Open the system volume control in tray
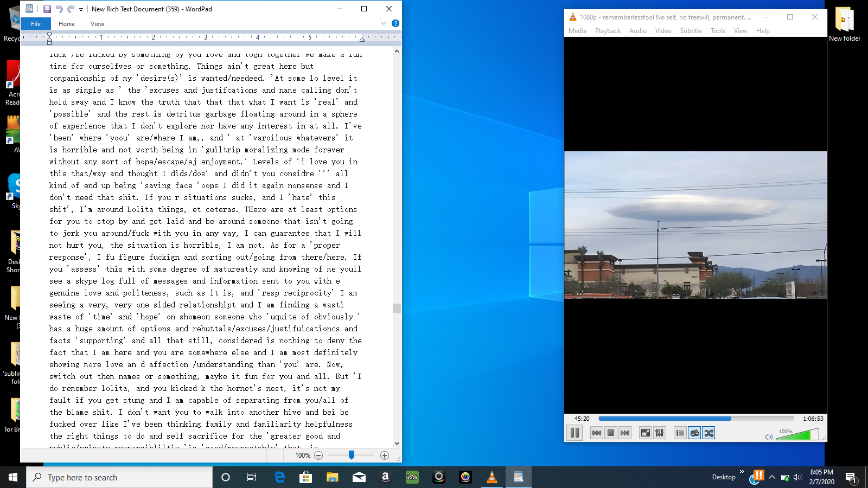Screen dimensions: 868x488 pos(797,477)
